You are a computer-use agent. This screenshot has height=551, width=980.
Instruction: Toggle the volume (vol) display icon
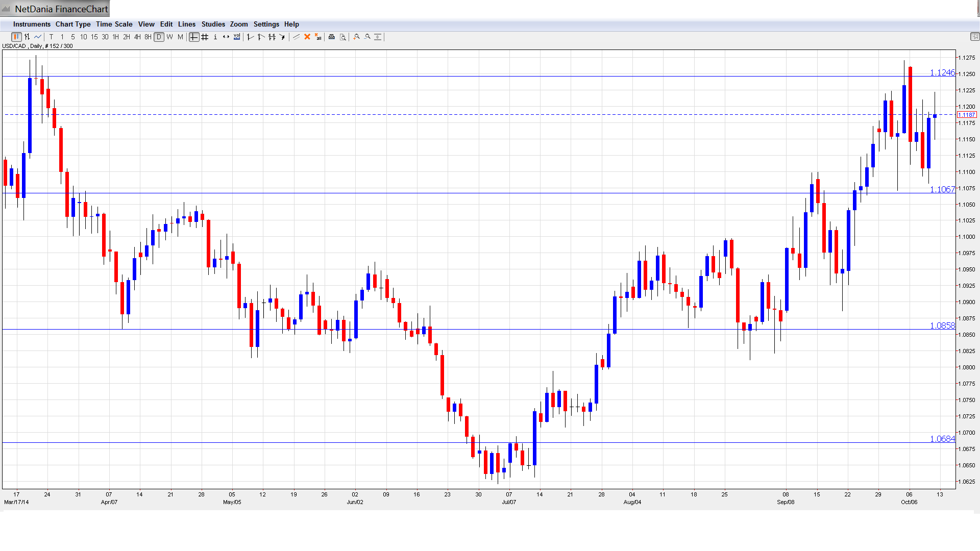tap(237, 37)
